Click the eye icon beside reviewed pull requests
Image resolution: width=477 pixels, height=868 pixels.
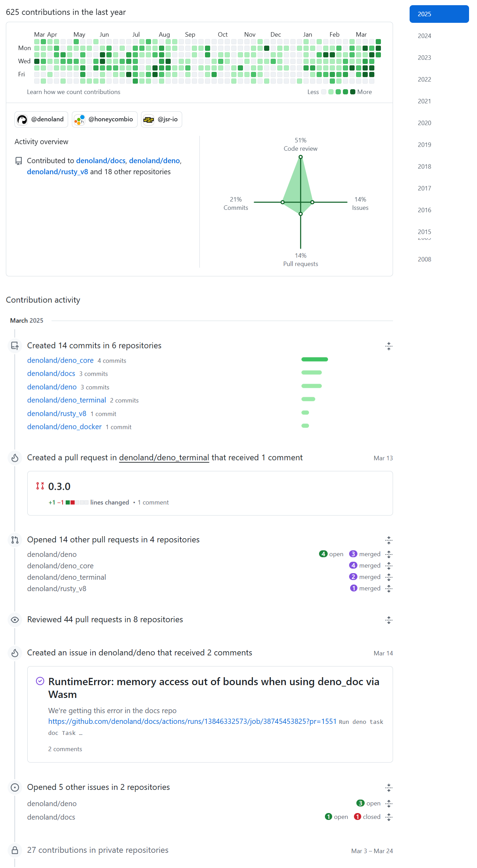tap(15, 620)
